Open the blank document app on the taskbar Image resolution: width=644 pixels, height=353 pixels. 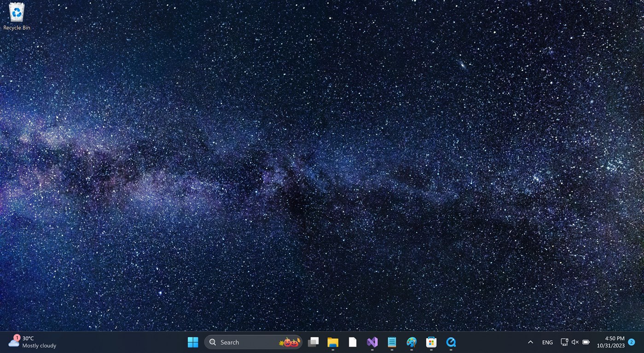coord(352,342)
